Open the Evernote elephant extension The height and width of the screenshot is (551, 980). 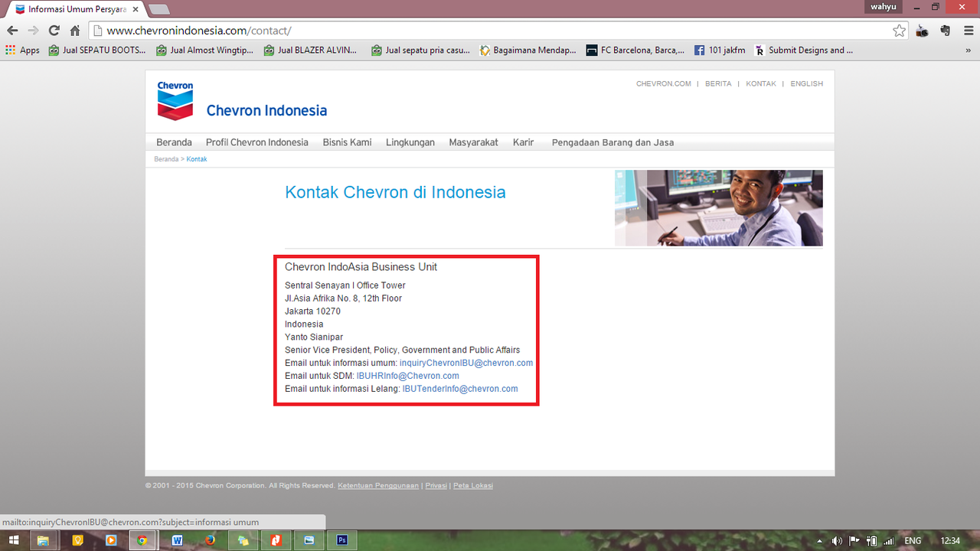coord(946,31)
